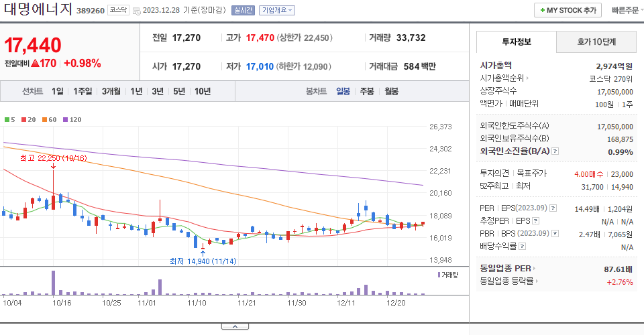This screenshot has height=335, width=644.
Task: Click the MY STOCK 추가 button
Action: [568, 10]
